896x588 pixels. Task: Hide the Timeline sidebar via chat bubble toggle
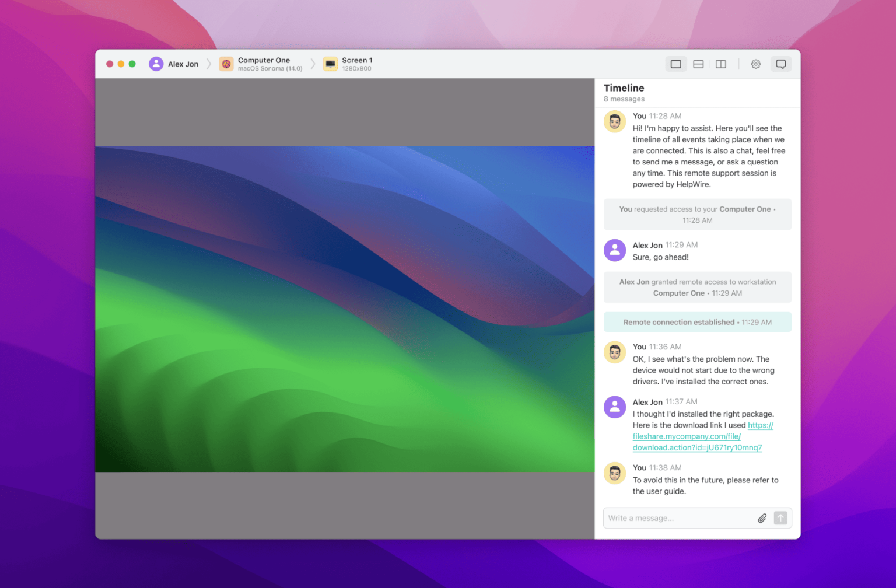(781, 64)
